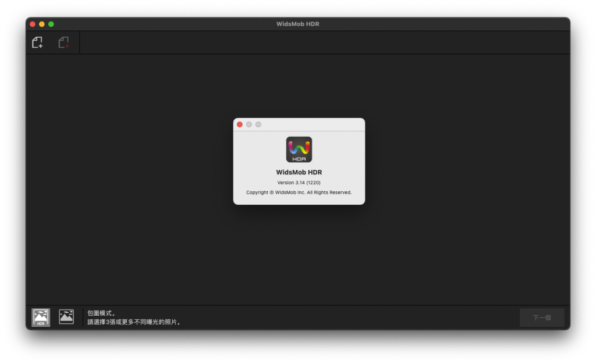Screen dimensions: 596x364
Task: Click the WidsMob HDR main window title
Action: (x=297, y=24)
